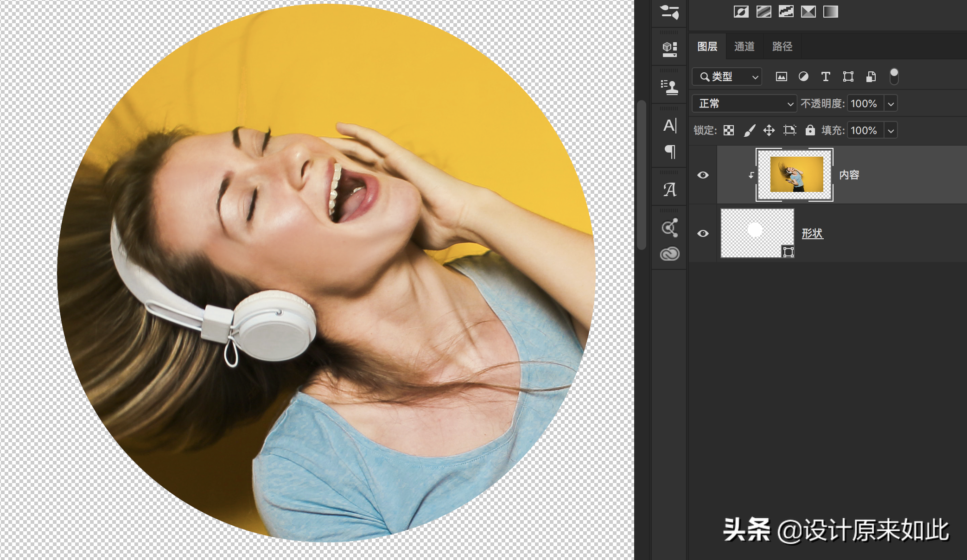Open the Glyphs panel icon
Viewport: 967px width, 560px height.
[x=670, y=189]
